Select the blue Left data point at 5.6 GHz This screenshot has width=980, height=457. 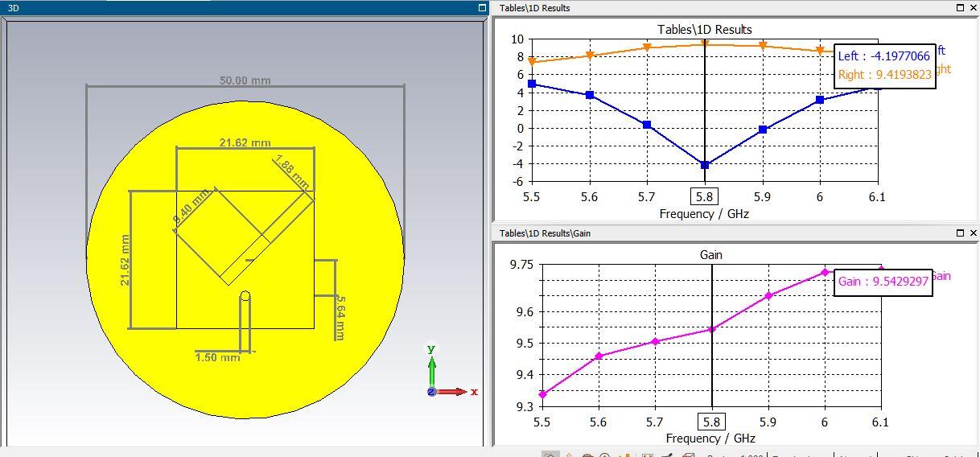point(590,95)
